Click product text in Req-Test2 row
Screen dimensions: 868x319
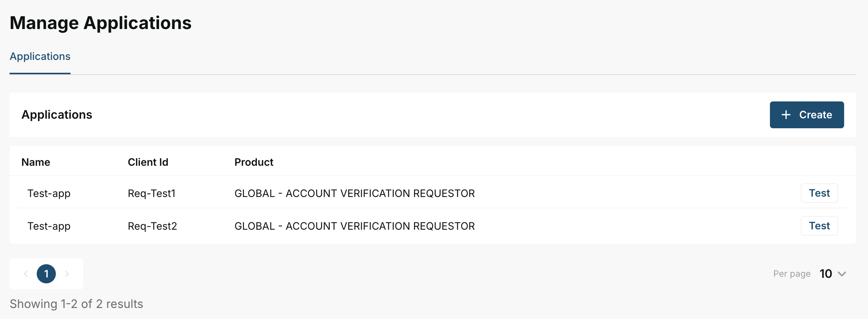354,226
